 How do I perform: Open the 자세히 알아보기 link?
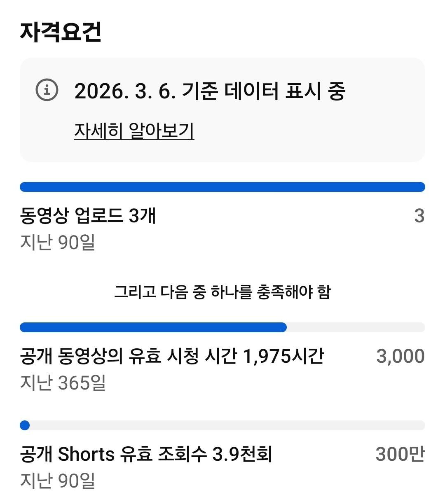point(134,131)
